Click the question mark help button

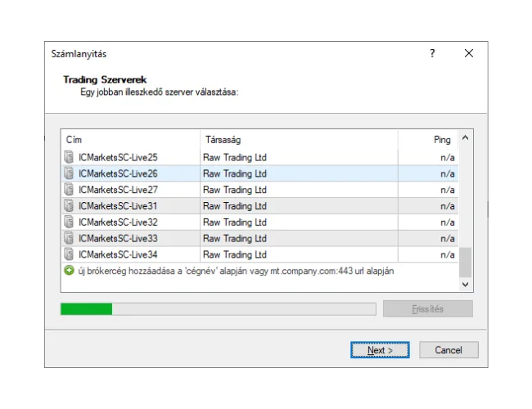click(432, 54)
